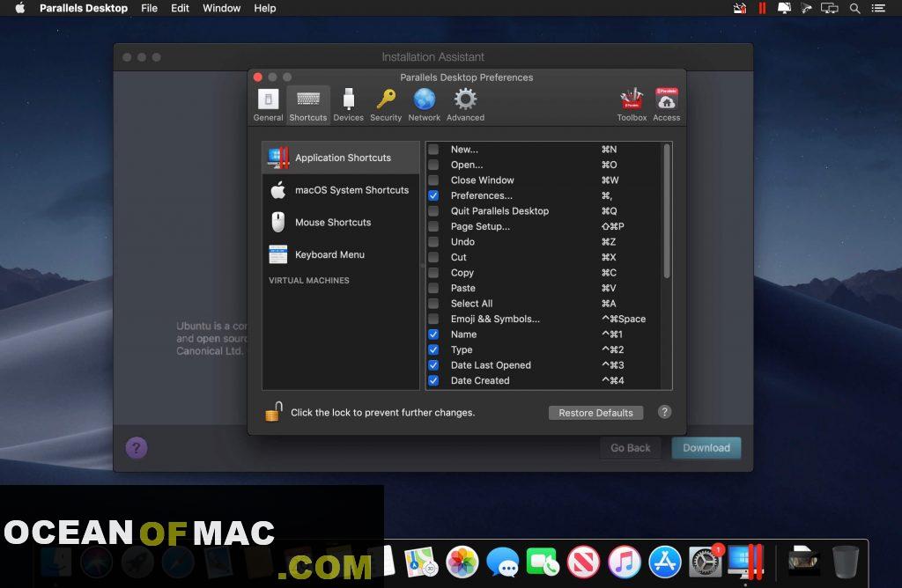Viewport: 902px width, 588px height.
Task: Select Keyboard Menu in sidebar
Action: tap(341, 254)
